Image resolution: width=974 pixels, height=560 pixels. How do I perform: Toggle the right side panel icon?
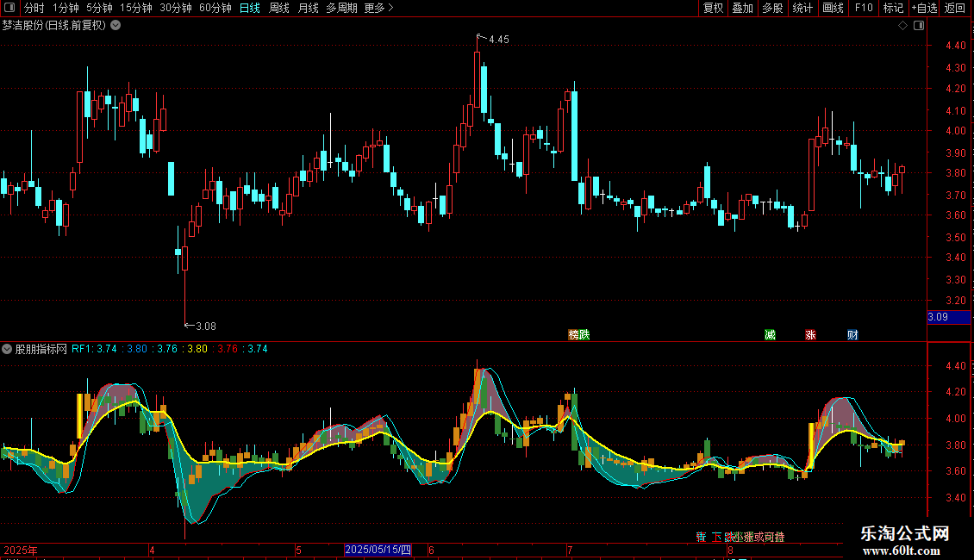tap(920, 26)
